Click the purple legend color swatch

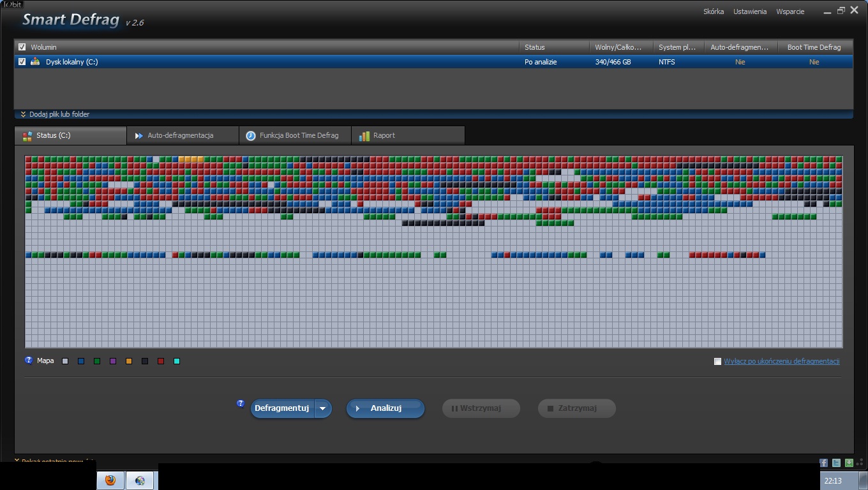113,361
